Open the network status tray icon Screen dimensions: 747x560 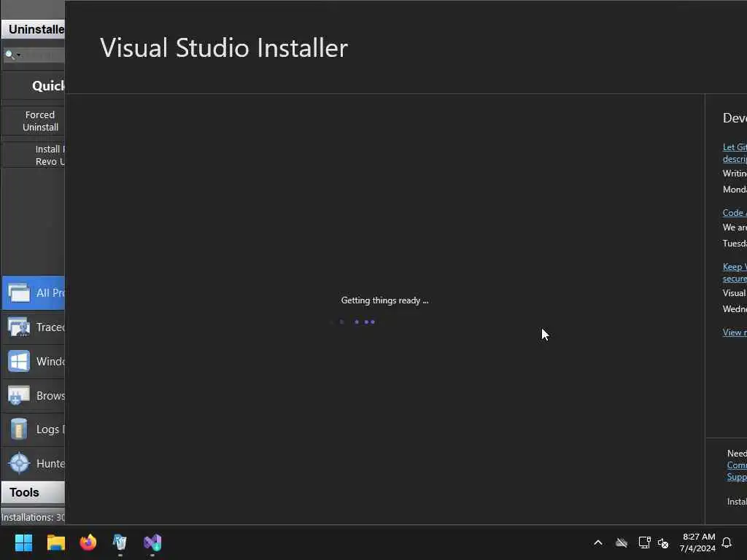(x=644, y=542)
